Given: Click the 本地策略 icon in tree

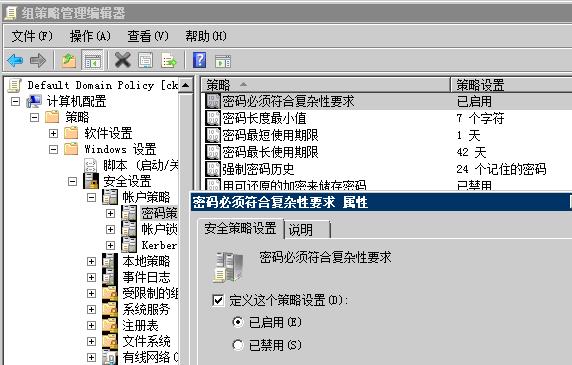Looking at the screenshot, I should 110,261.
